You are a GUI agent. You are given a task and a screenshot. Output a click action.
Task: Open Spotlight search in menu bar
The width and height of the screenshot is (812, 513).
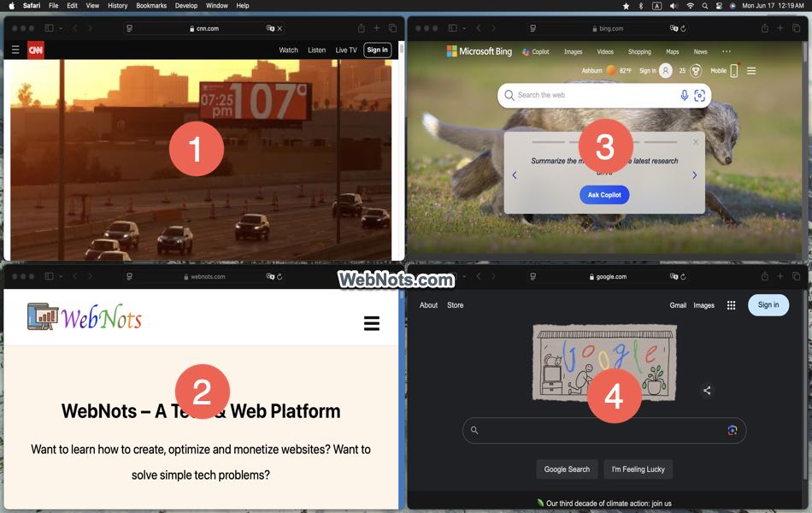point(705,6)
